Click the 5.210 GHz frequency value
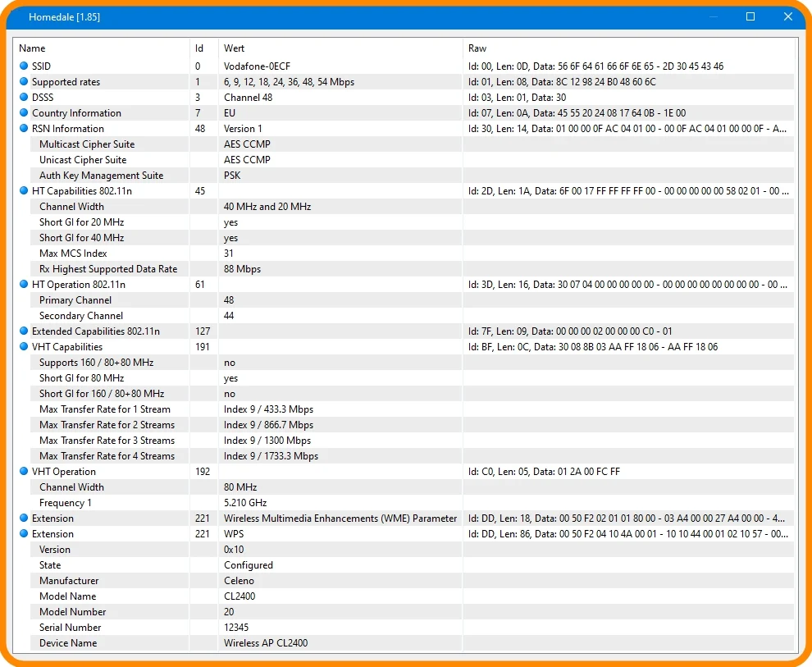 point(245,502)
